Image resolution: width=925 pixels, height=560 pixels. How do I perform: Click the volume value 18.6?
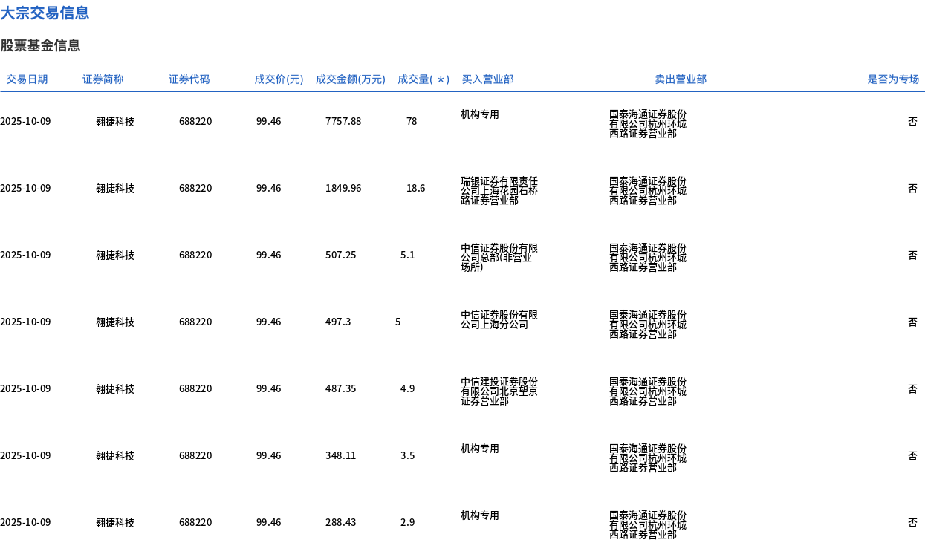tap(416, 188)
